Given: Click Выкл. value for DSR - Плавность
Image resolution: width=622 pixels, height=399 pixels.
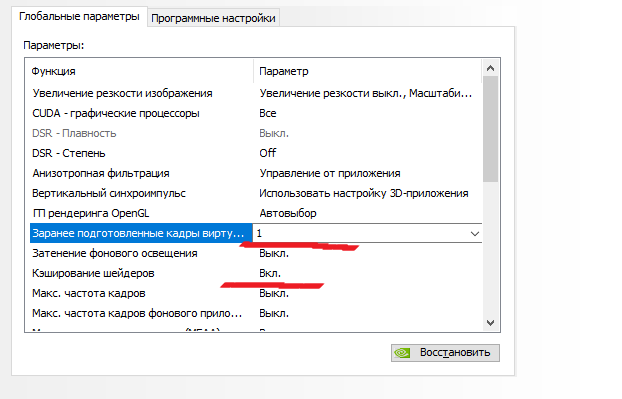Looking at the screenshot, I should 274,133.
